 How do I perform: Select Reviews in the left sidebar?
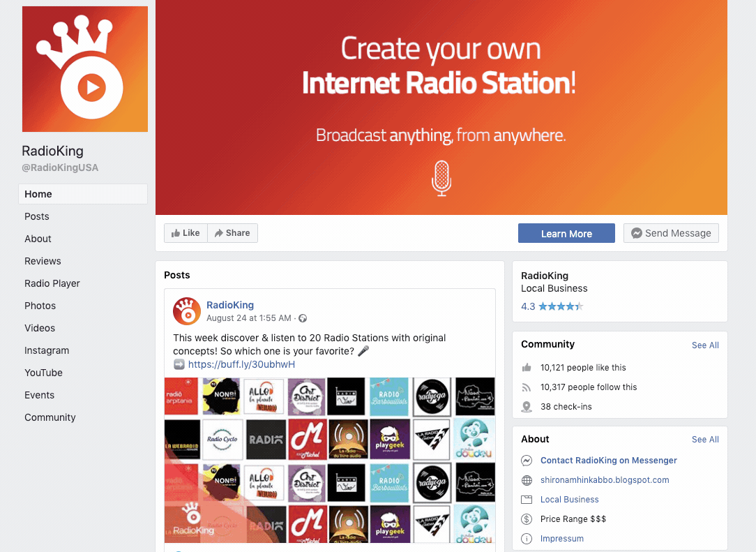(x=43, y=260)
